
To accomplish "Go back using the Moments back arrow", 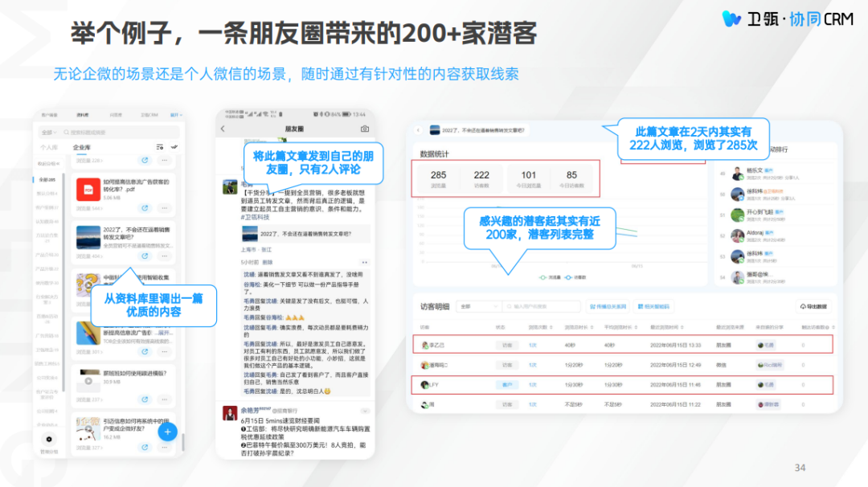I will 223,129.
